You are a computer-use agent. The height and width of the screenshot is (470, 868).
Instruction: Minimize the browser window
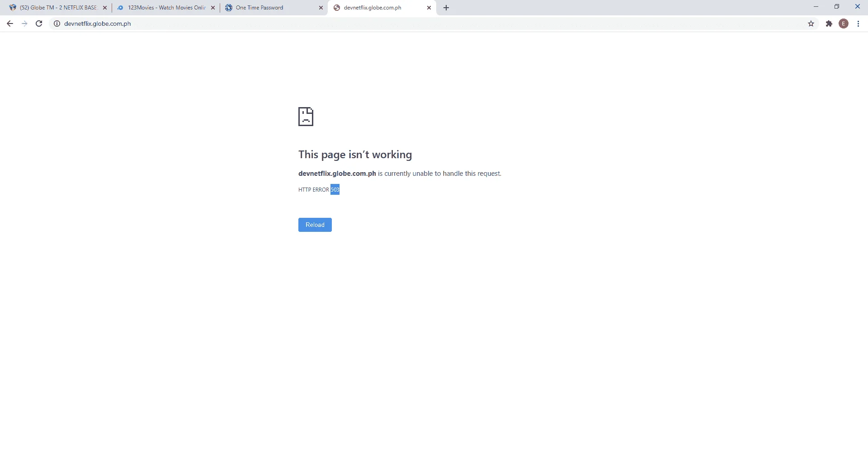tap(816, 7)
